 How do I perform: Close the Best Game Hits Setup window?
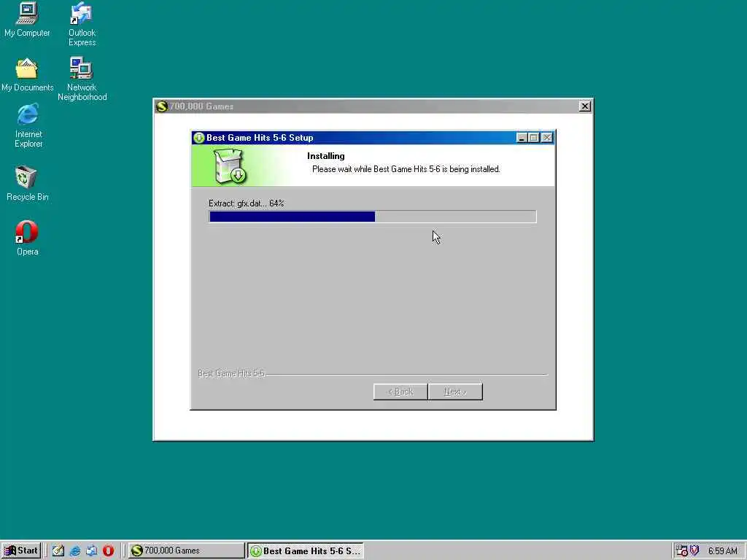pyautogui.click(x=547, y=138)
